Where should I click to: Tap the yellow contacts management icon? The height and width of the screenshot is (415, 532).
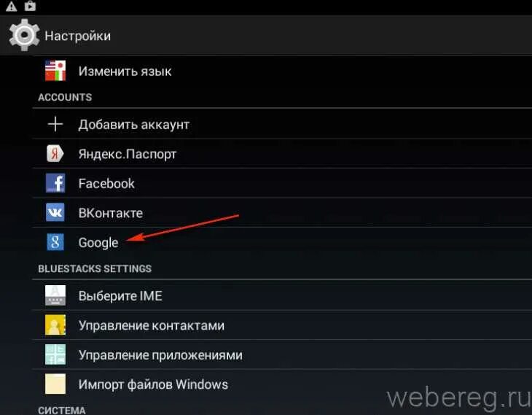[55, 325]
